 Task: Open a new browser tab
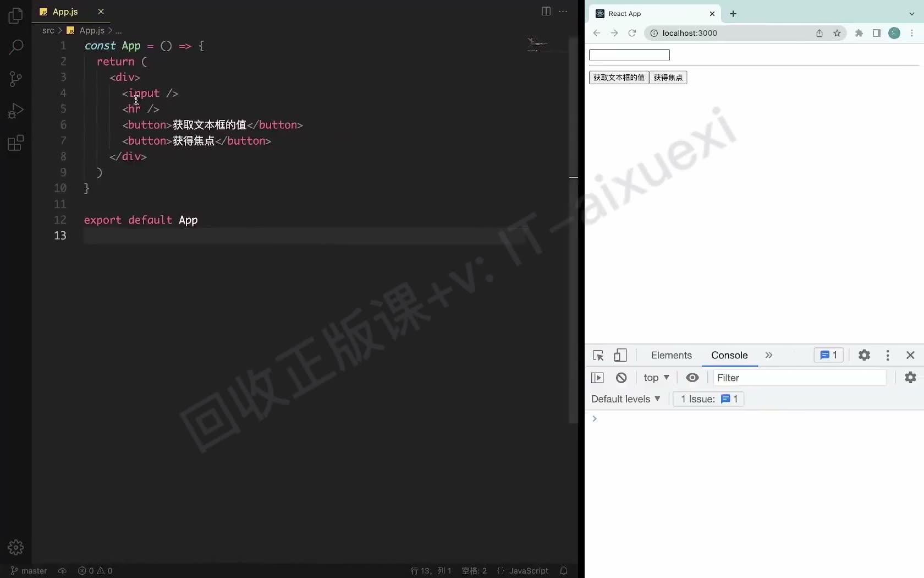[x=733, y=14]
